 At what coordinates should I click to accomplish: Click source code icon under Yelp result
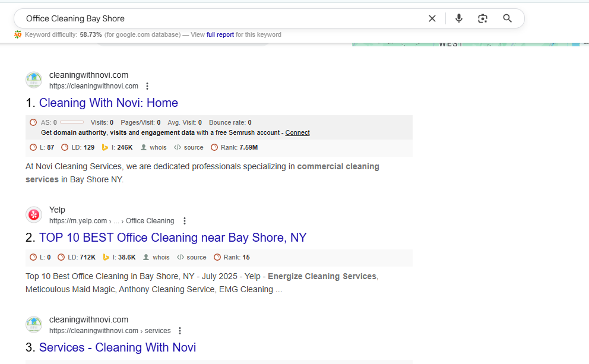coord(178,257)
